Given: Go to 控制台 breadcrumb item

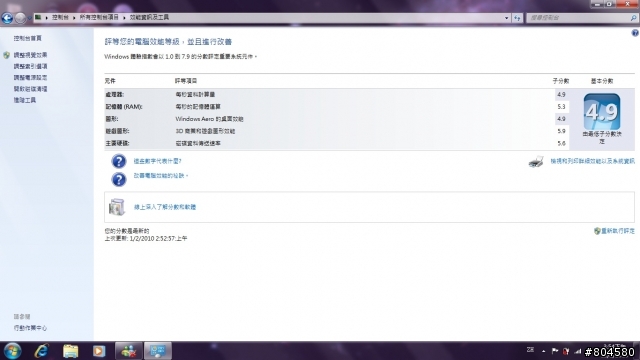Looking at the screenshot, I should pos(60,18).
